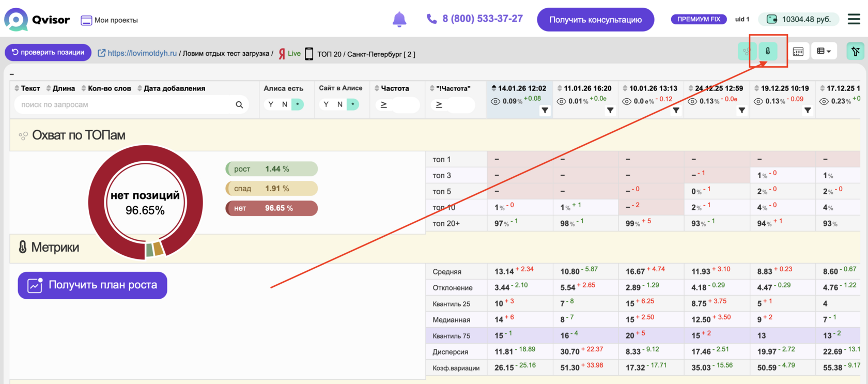
Task: Click the eye icon under the 17.12.25 column
Action: pyautogui.click(x=824, y=101)
